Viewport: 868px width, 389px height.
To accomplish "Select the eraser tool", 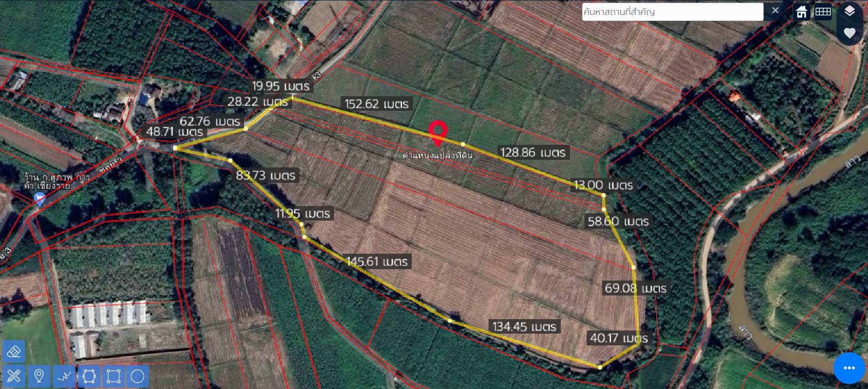I will [14, 352].
